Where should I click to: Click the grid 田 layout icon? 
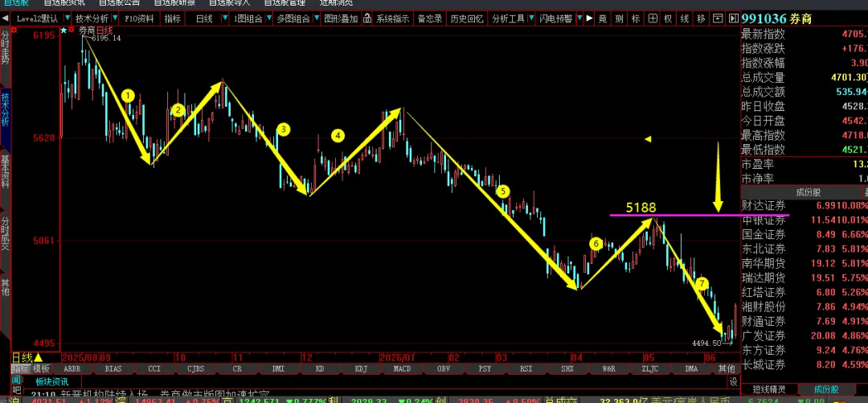(653, 19)
